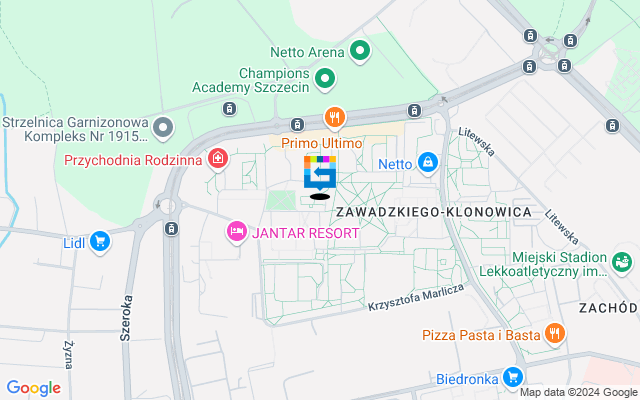The width and height of the screenshot is (640, 400).
Task: Select the Lidl shopping cart marker
Action: [x=100, y=242]
